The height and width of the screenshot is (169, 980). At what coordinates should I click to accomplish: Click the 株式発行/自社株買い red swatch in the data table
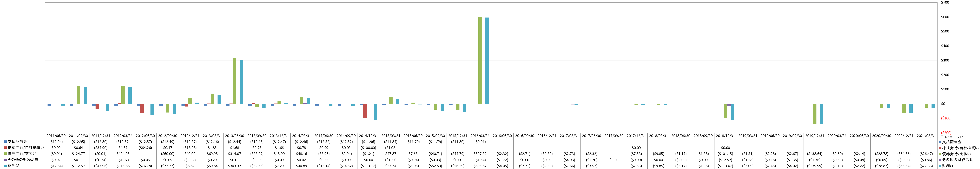(6, 148)
